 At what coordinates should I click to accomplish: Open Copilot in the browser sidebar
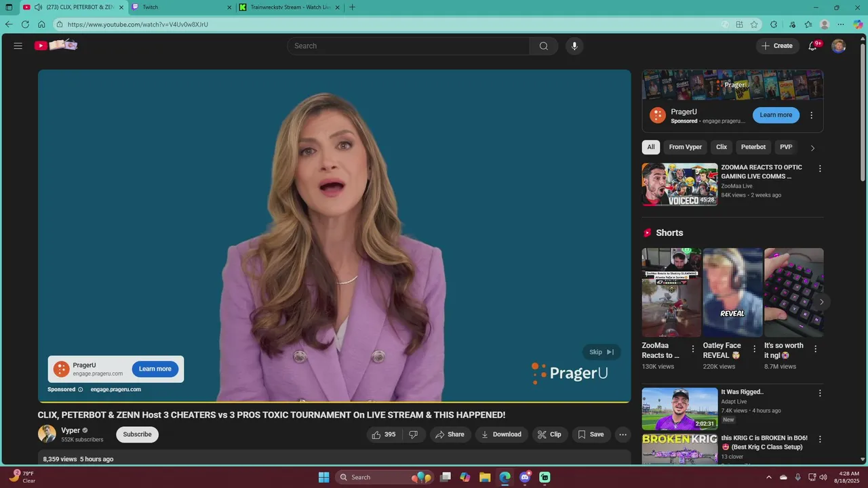[858, 24]
